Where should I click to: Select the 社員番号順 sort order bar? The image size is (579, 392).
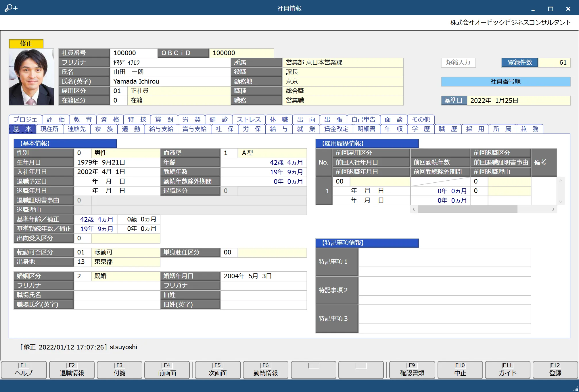click(506, 81)
